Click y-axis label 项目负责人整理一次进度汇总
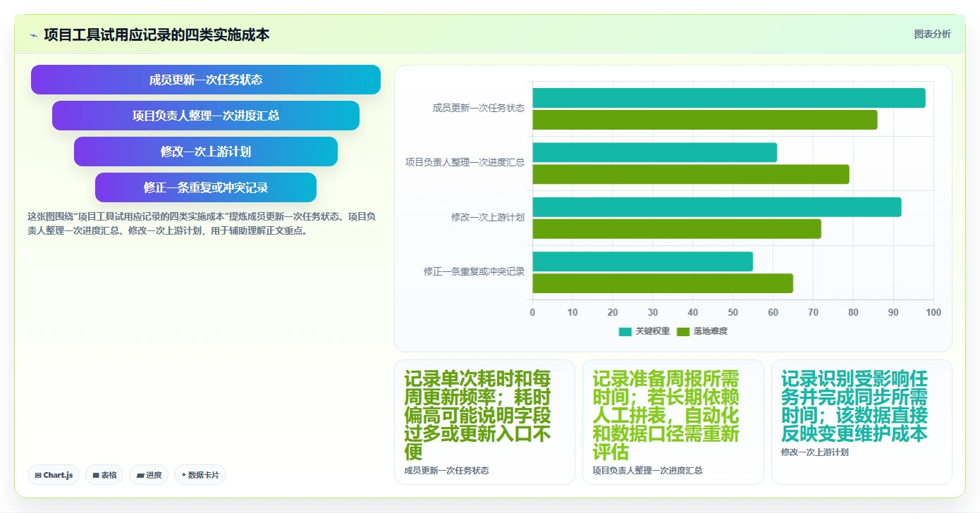This screenshot has height=513, width=980. click(465, 163)
